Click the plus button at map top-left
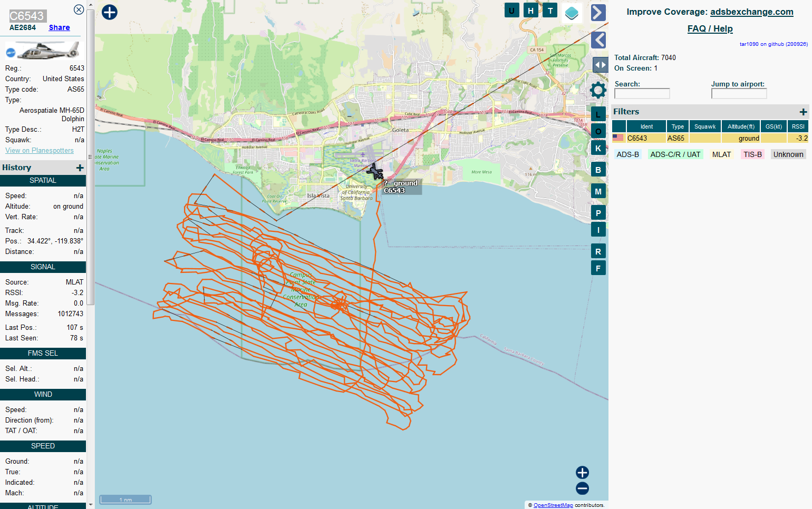The image size is (812, 509). pos(110,12)
